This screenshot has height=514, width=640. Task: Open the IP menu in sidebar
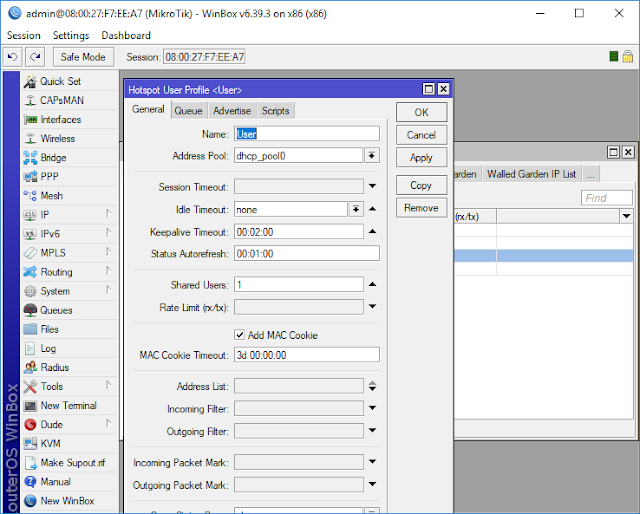[x=69, y=215]
